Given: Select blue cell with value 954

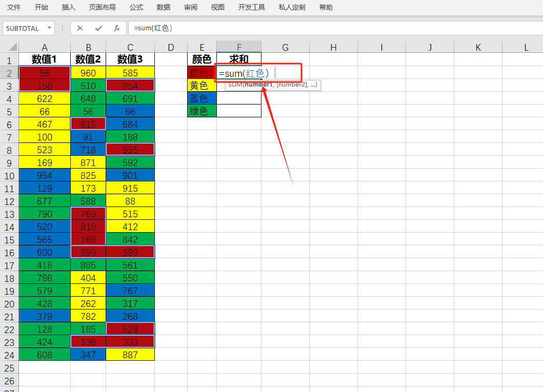Looking at the screenshot, I should pyautogui.click(x=45, y=175).
